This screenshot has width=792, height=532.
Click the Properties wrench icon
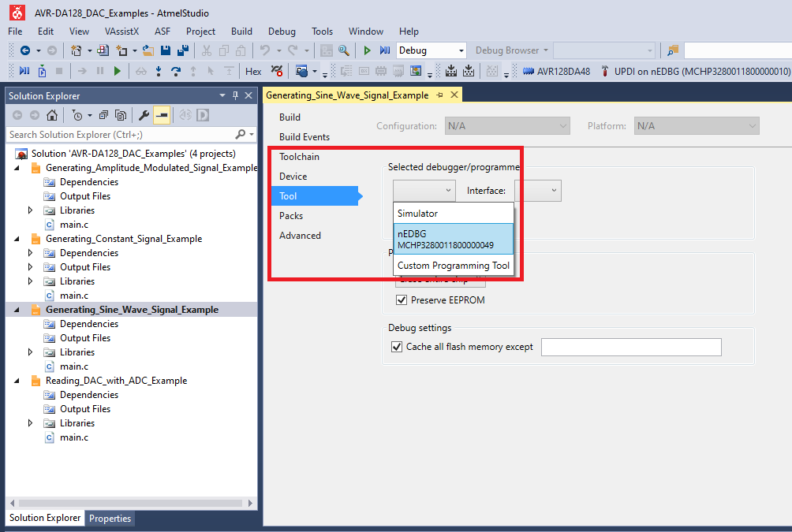pyautogui.click(x=144, y=116)
